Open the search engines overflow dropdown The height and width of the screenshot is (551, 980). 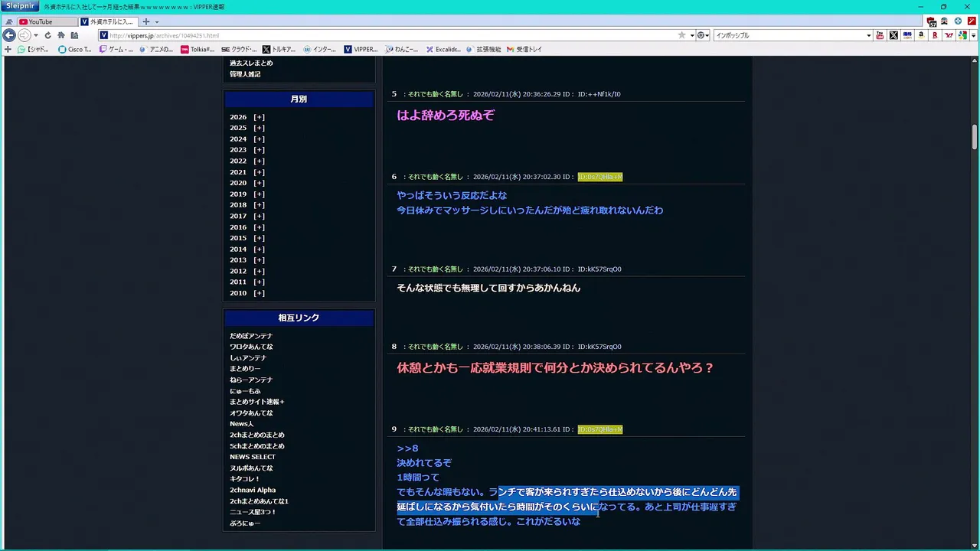(x=973, y=35)
